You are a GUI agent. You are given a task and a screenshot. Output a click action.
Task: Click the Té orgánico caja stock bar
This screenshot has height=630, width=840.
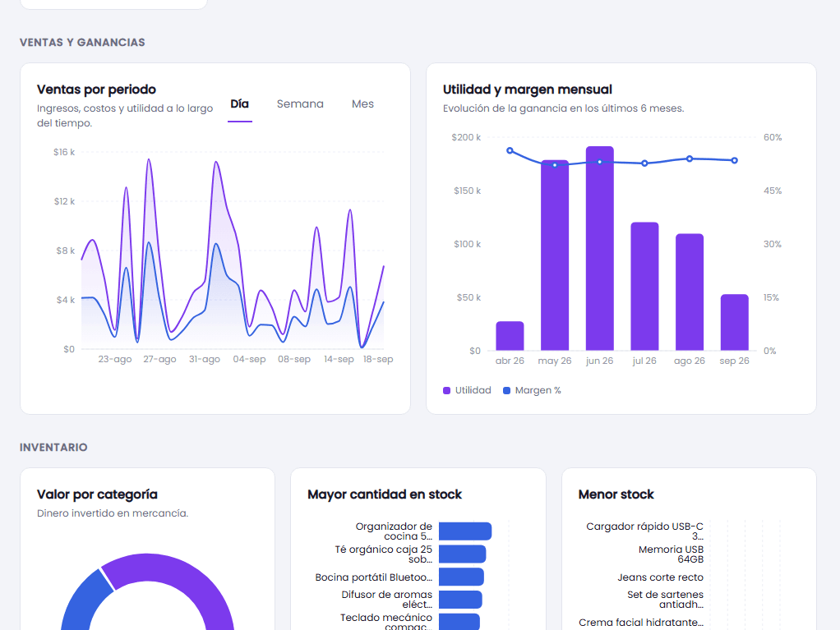click(x=462, y=554)
